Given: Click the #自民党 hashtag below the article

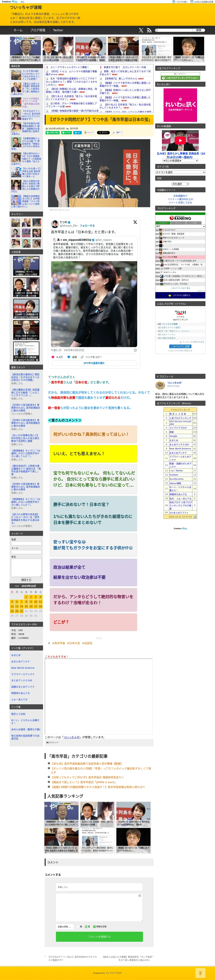Looking at the screenshot, I should coord(87,643).
